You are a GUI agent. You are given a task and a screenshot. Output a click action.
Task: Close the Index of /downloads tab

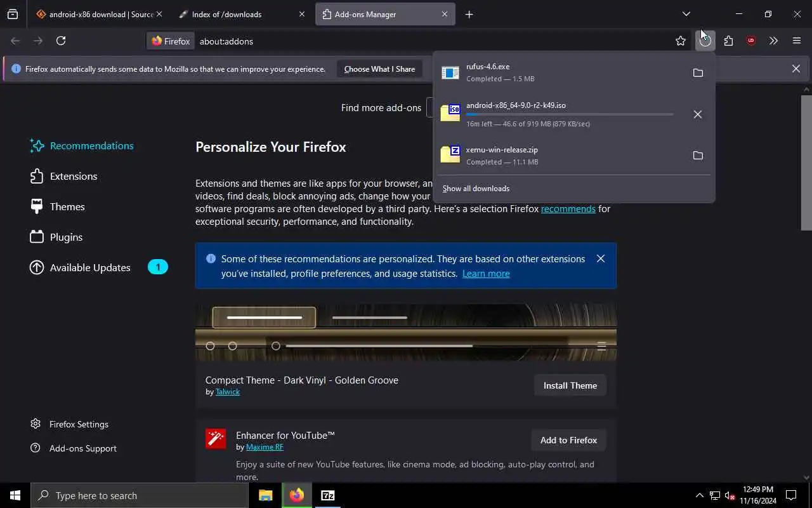[x=301, y=14]
